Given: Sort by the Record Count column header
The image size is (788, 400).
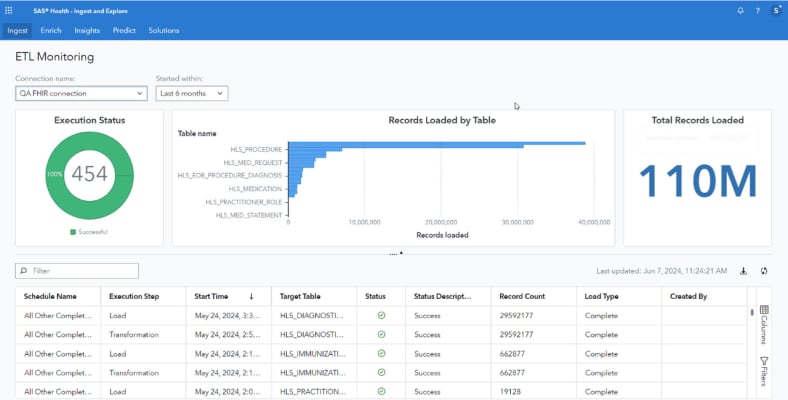Looking at the screenshot, I should [521, 296].
